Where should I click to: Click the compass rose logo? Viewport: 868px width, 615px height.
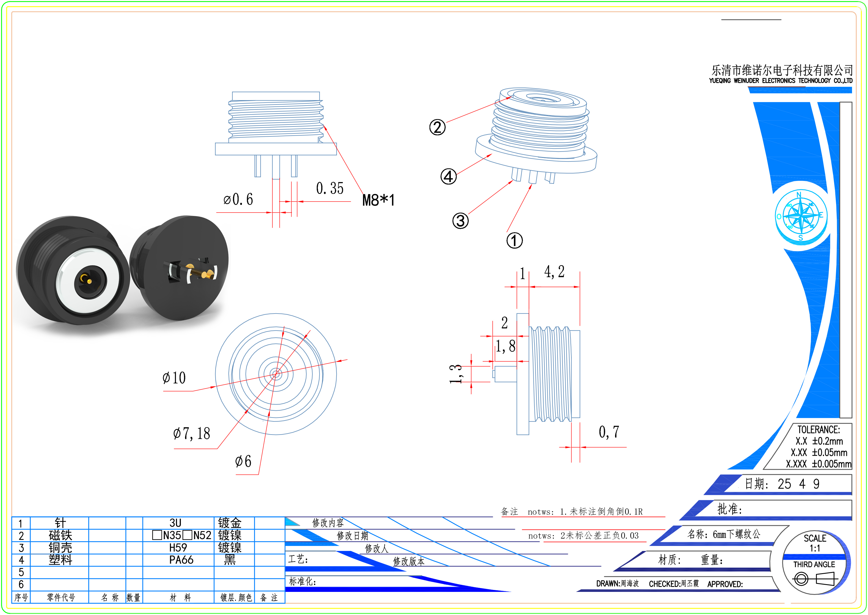pos(801,215)
